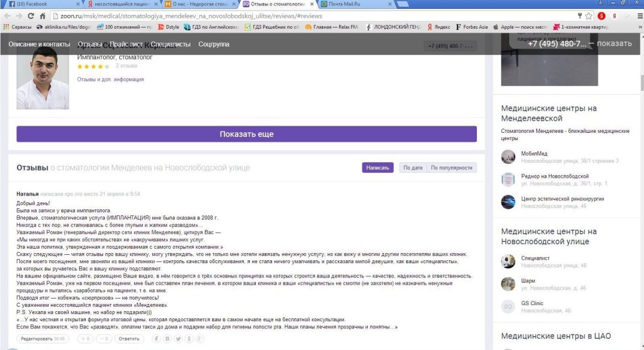Click the Показать еще button
Screen dimensions: 644x350
tap(246, 134)
